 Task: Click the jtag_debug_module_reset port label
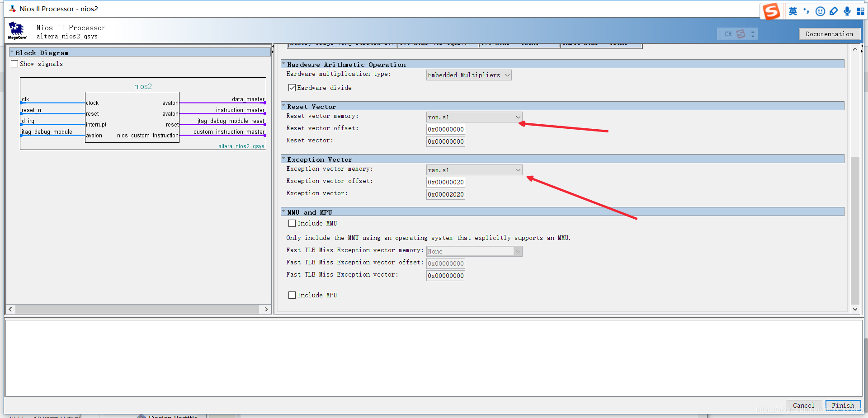tap(231, 121)
